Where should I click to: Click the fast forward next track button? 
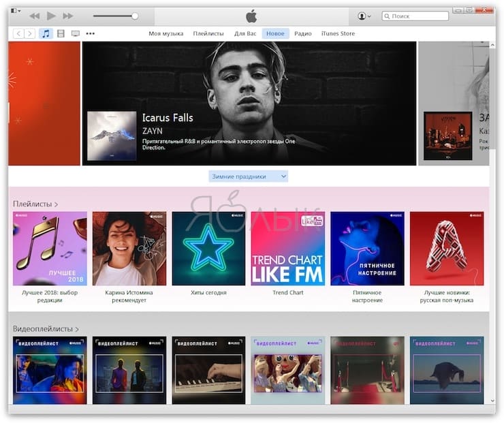pyautogui.click(x=68, y=16)
